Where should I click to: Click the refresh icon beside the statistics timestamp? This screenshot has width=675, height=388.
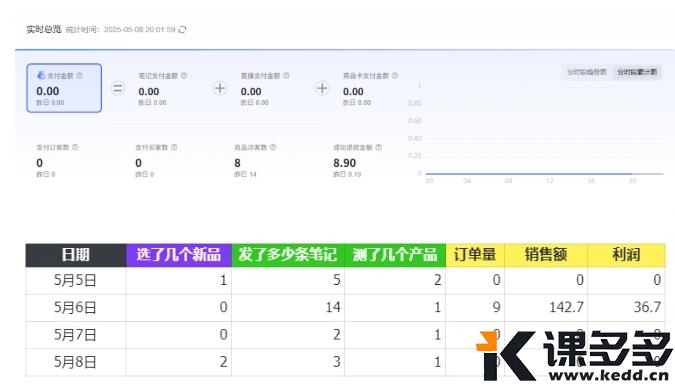click(x=182, y=29)
